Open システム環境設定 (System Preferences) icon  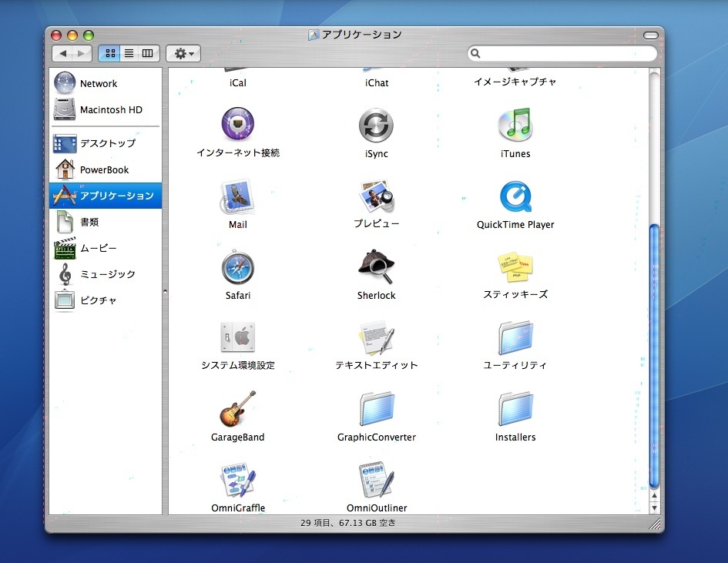[238, 337]
